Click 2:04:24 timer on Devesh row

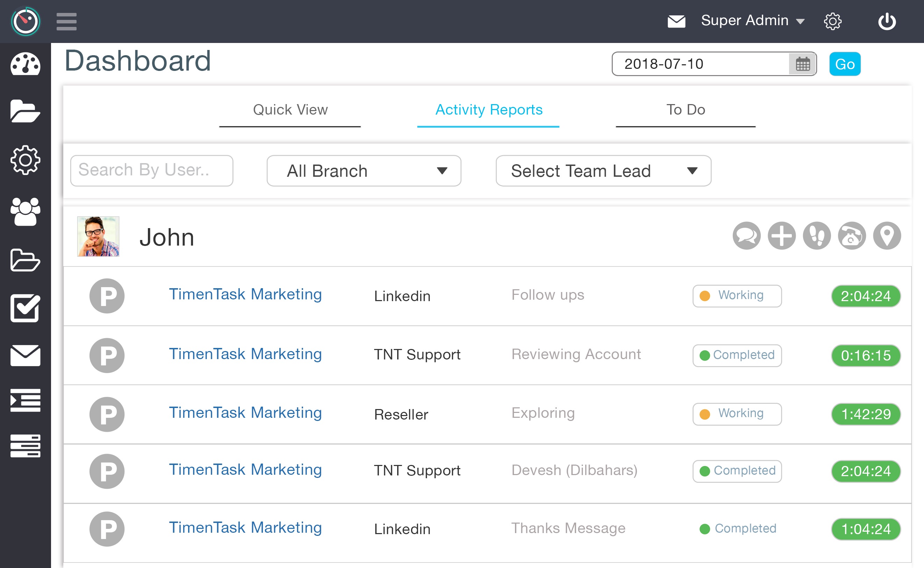click(x=866, y=471)
